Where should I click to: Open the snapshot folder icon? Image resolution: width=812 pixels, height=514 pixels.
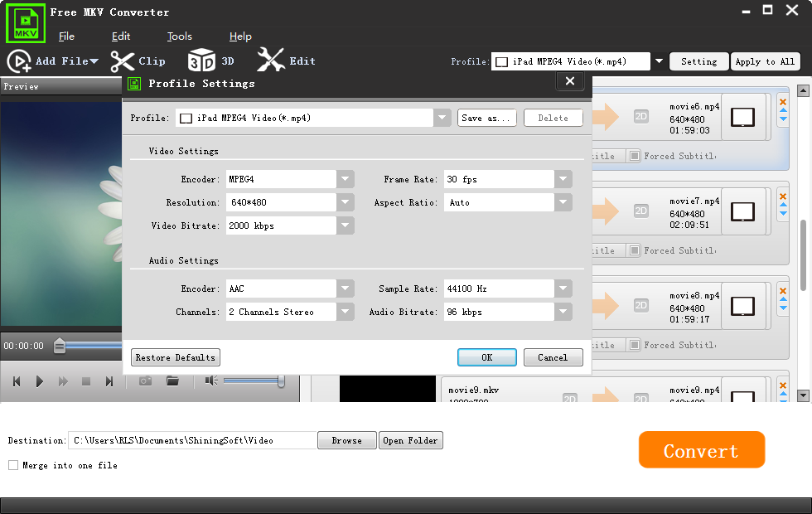[x=172, y=381]
